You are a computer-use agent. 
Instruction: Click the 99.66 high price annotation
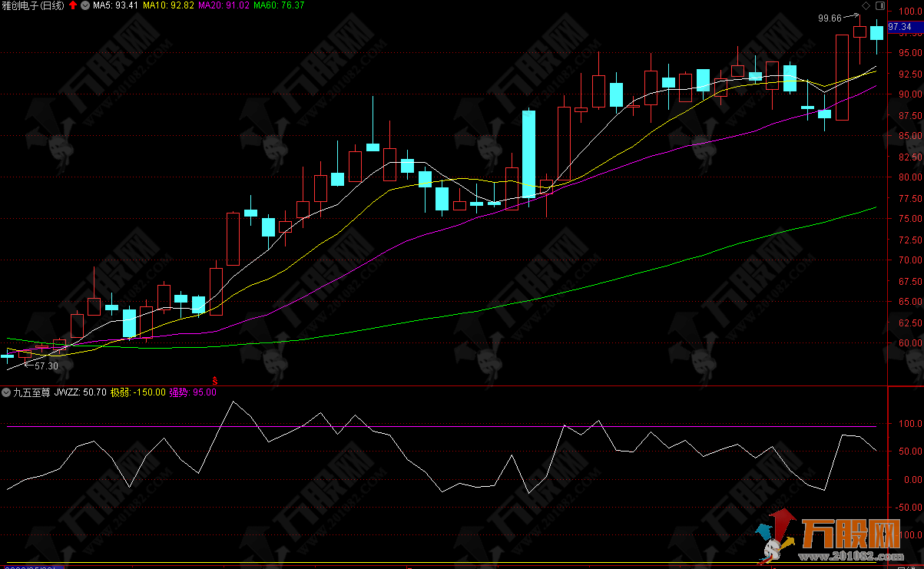(x=830, y=18)
